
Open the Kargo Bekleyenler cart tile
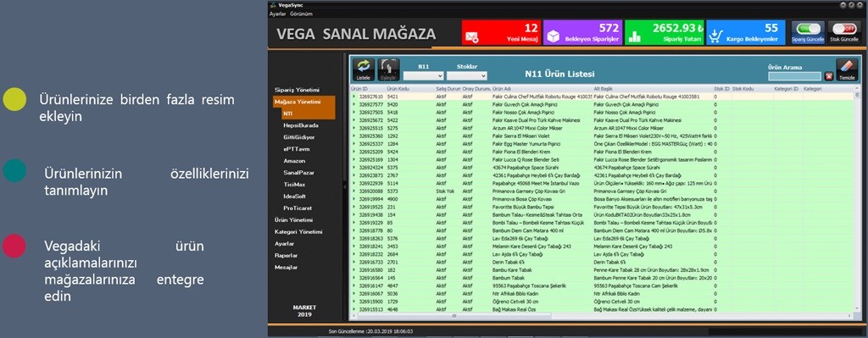tap(746, 33)
